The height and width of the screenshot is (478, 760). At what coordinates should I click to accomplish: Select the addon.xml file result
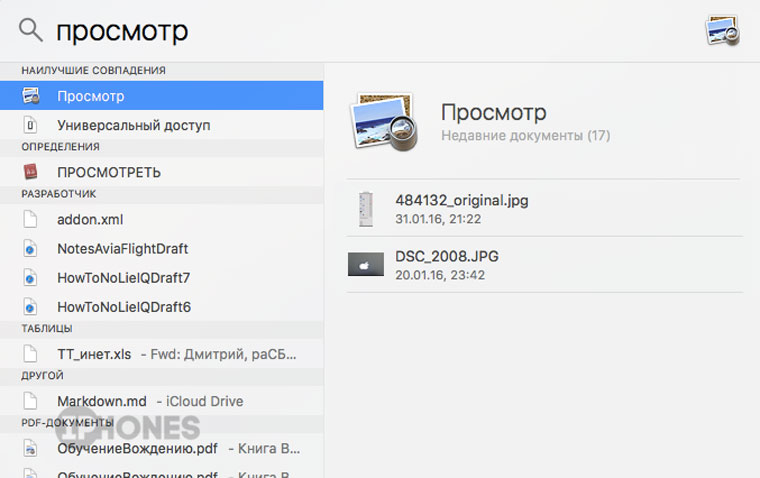tap(161, 219)
